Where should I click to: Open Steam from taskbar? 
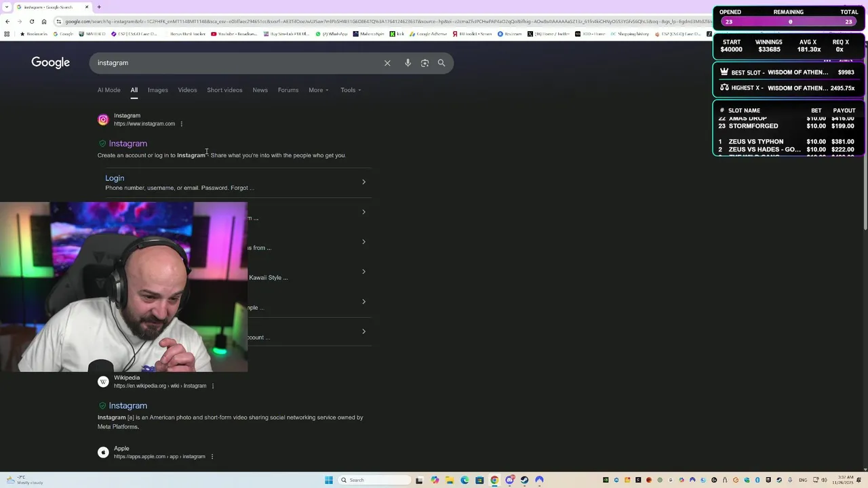[524, 480]
